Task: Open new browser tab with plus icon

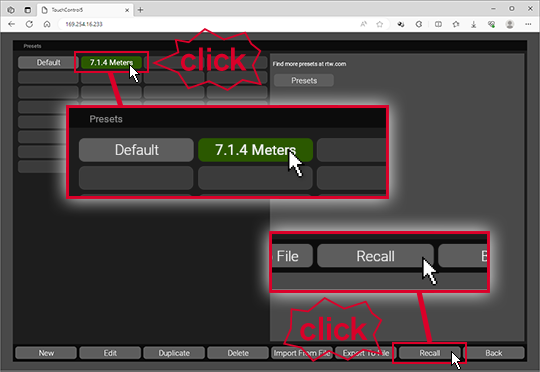Action: (140, 10)
